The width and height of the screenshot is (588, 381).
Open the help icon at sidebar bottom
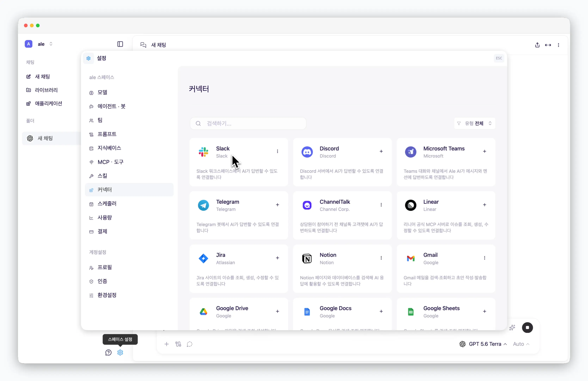tap(109, 352)
